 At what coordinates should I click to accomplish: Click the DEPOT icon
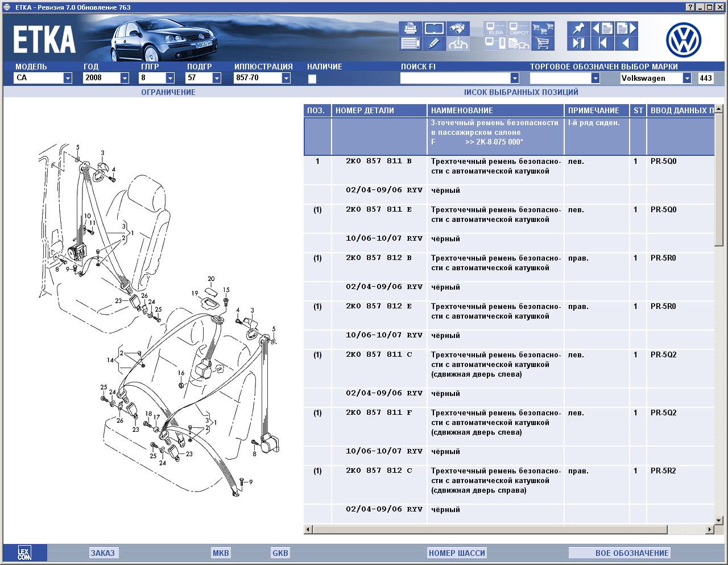tap(519, 28)
